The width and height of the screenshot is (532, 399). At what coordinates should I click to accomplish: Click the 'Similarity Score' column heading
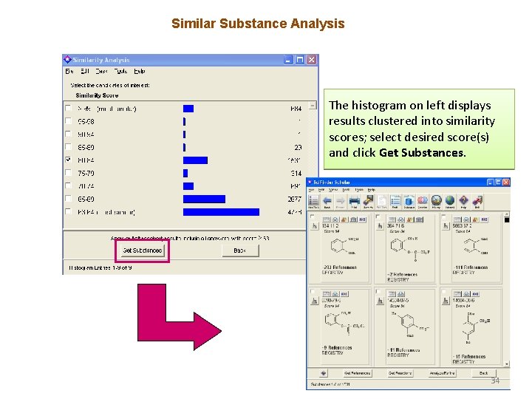(97, 95)
